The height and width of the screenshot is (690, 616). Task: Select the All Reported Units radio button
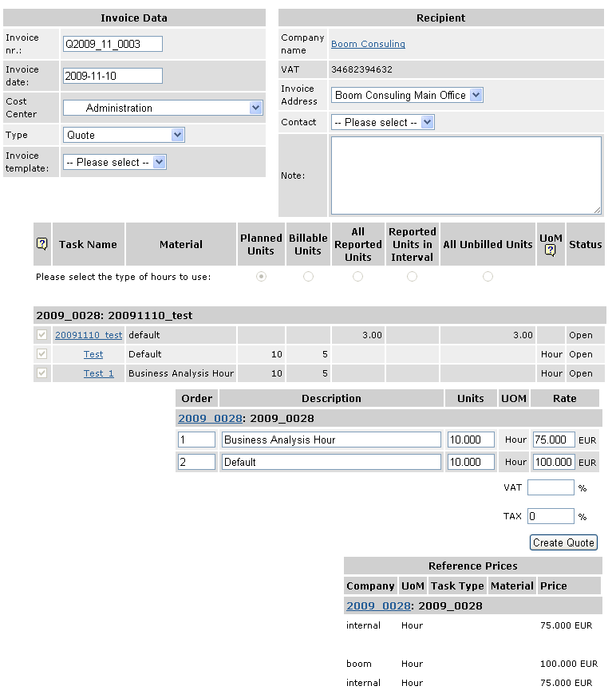coord(357,276)
